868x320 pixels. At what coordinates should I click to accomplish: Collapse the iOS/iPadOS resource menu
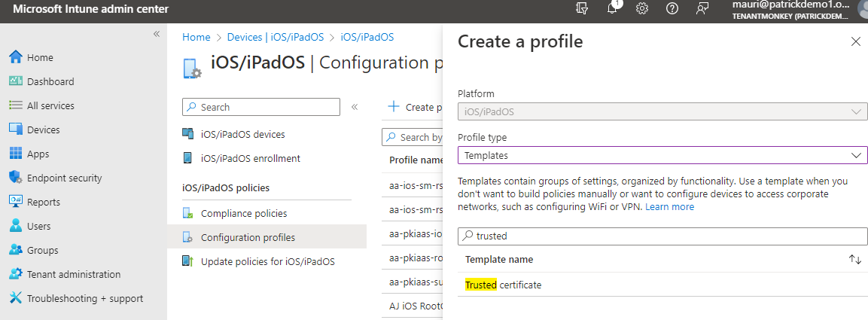tap(355, 107)
